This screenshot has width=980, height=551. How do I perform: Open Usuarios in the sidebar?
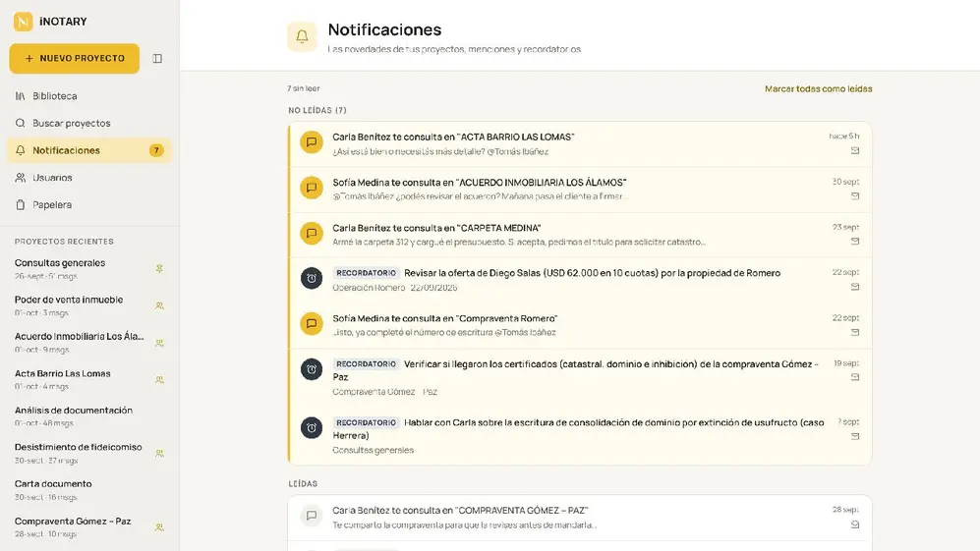[89, 178]
